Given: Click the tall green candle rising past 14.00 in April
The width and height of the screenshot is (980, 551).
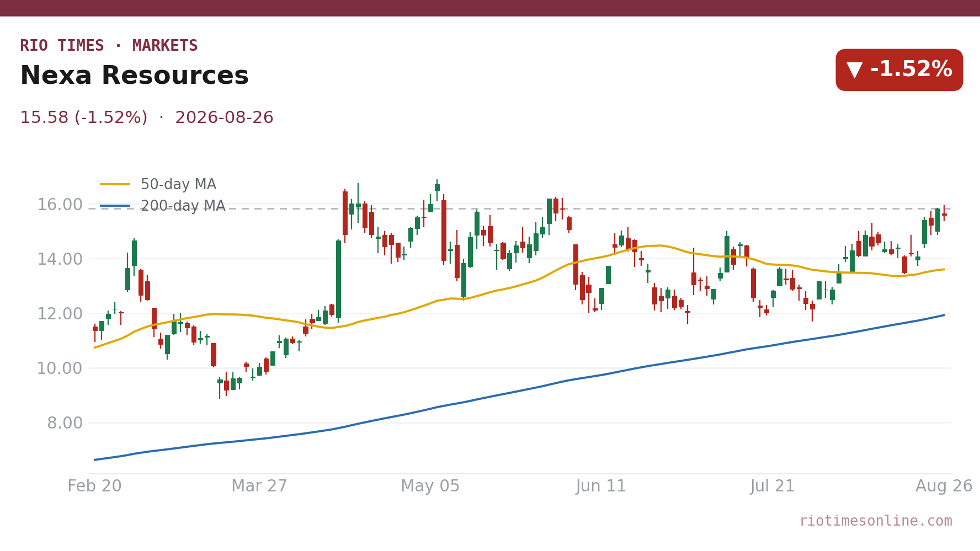Looking at the screenshot, I should pos(338,280).
